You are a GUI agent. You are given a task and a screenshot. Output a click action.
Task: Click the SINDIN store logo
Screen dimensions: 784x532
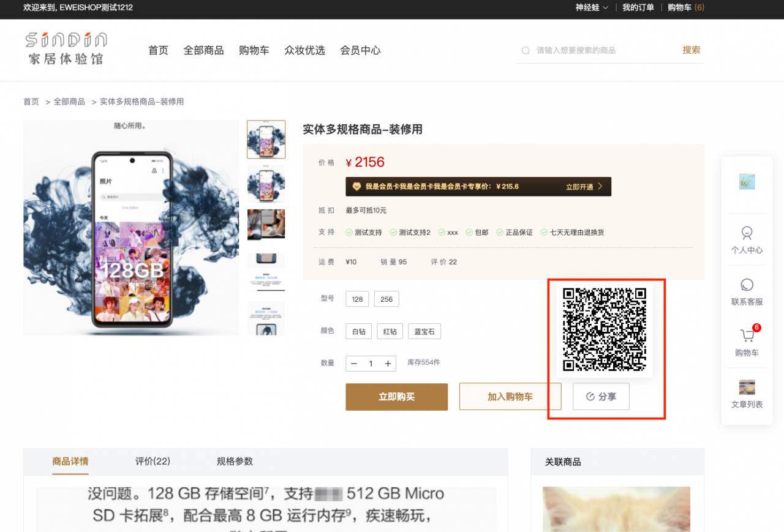[66, 49]
